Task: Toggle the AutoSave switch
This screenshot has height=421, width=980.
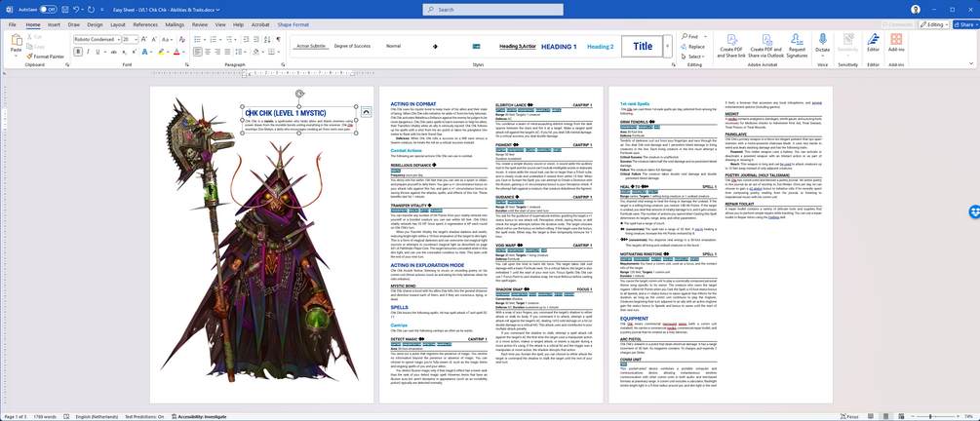Action: coord(48,10)
